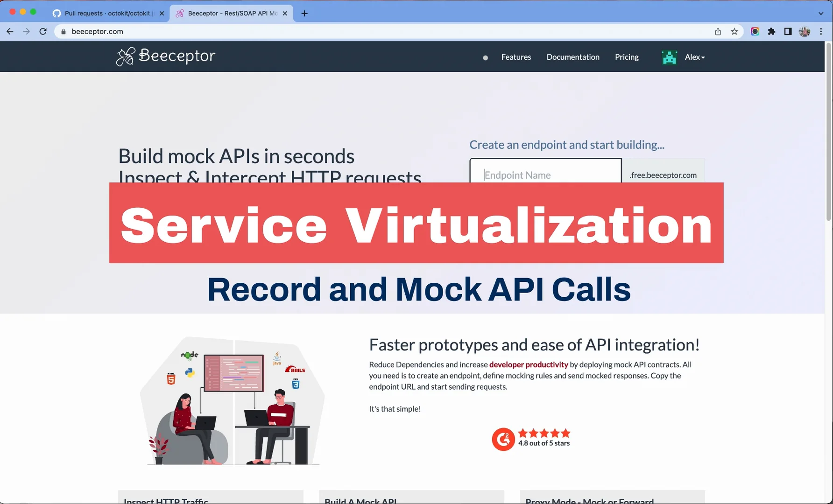Expand the tab search chevron
This screenshot has width=833, height=504.
pos(821,13)
